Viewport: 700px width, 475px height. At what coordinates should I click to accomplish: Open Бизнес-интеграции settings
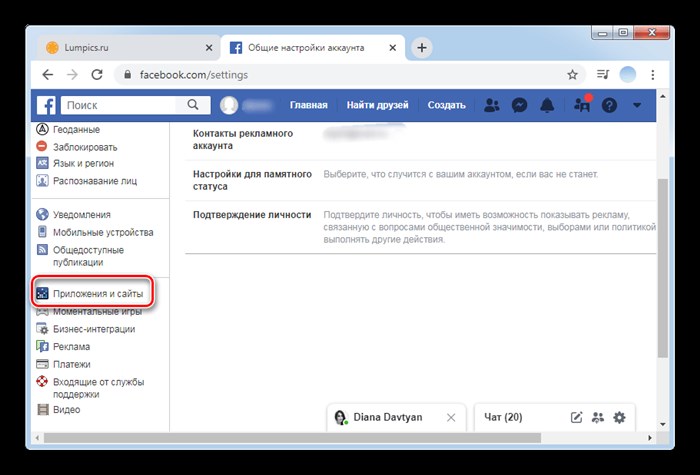tap(94, 329)
